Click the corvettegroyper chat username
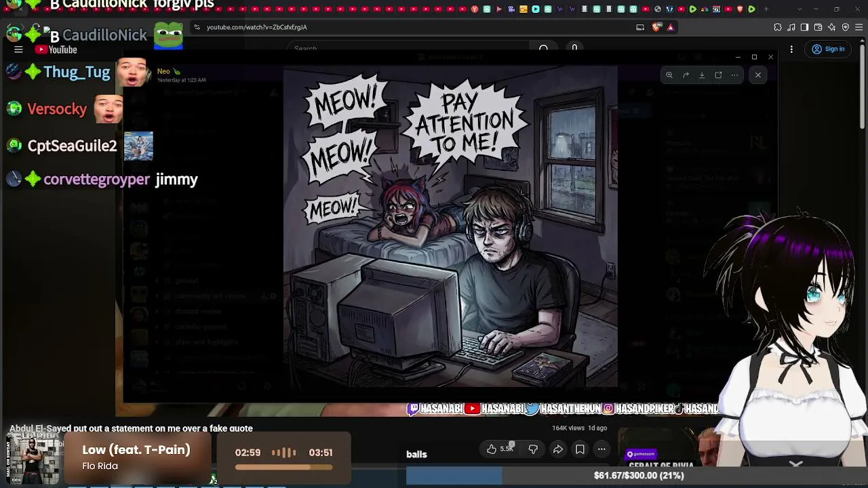Image resolution: width=868 pixels, height=488 pixels. [x=96, y=180]
